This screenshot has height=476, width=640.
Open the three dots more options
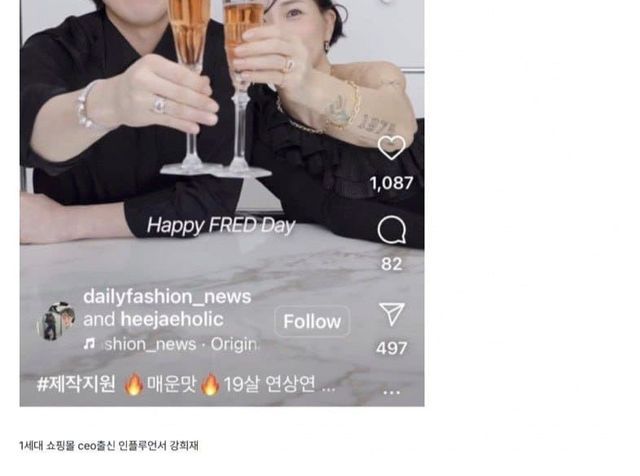391,392
